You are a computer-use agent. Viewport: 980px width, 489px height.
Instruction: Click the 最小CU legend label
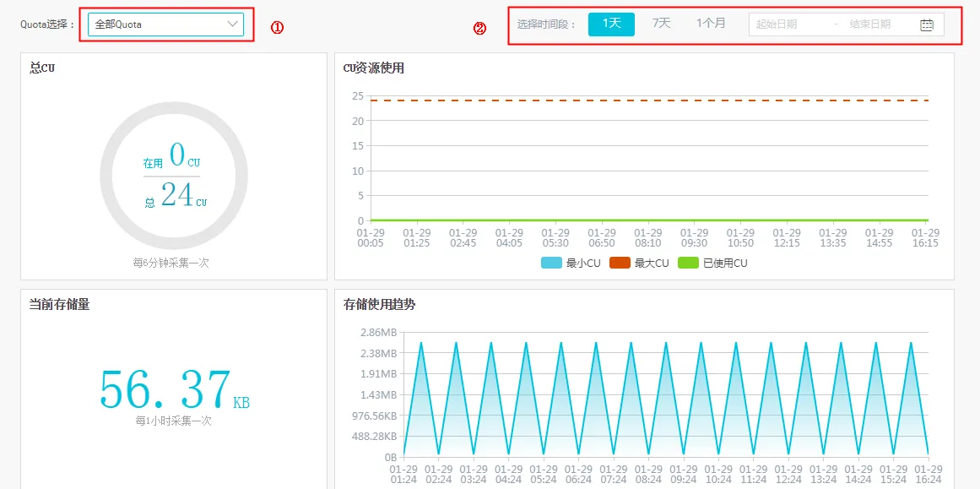(583, 264)
